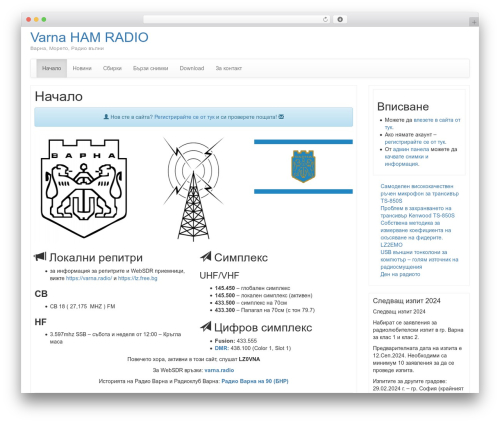Open Радио Варна на 90 (БНР) link

coord(255,381)
